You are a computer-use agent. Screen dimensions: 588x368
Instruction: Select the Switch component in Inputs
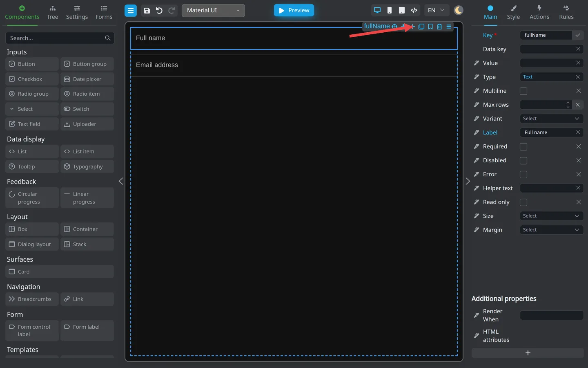(x=87, y=109)
